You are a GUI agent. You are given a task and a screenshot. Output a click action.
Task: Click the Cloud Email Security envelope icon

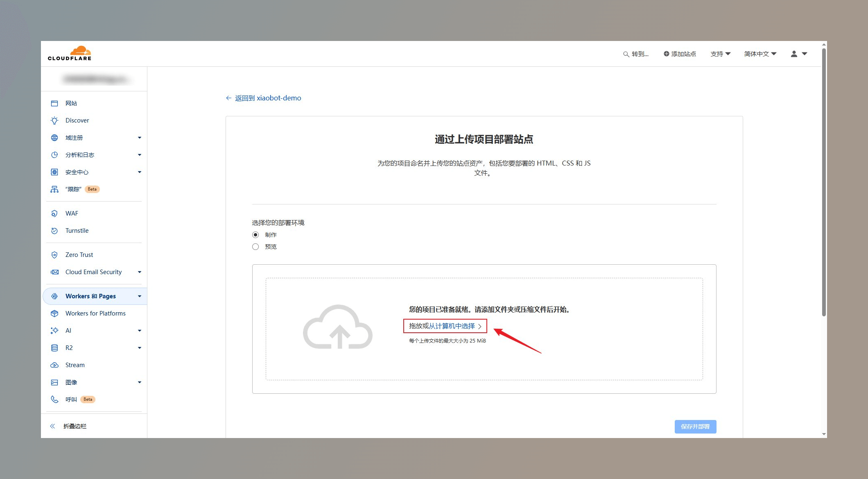pos(54,272)
